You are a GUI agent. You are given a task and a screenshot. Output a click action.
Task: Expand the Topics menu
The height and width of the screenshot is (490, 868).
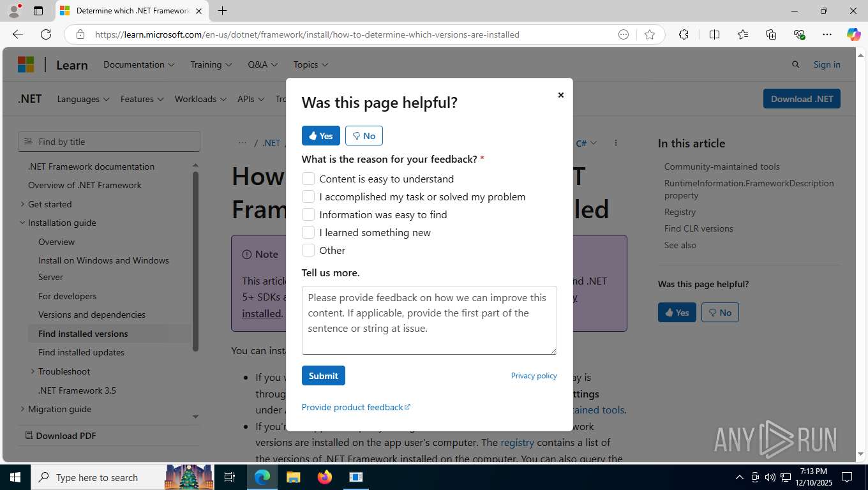(x=310, y=64)
